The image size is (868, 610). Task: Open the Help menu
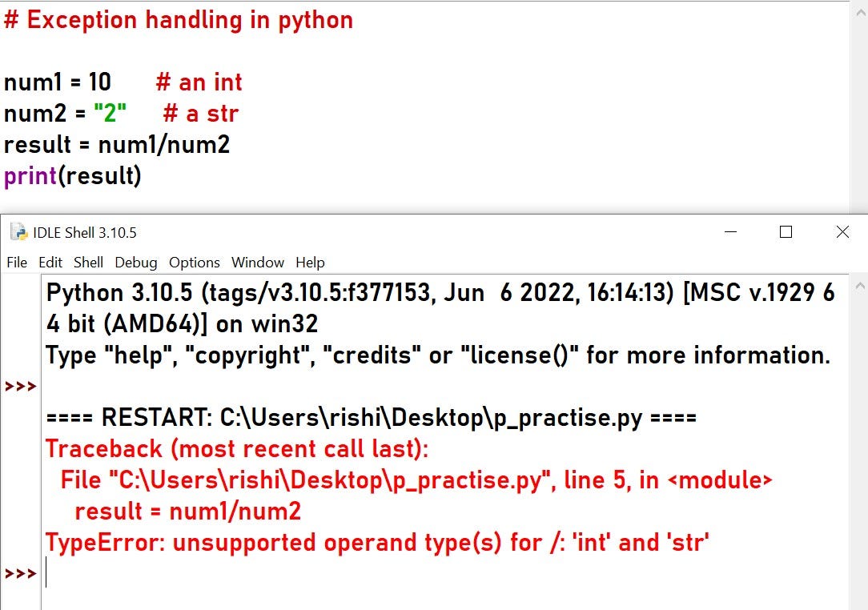310,263
